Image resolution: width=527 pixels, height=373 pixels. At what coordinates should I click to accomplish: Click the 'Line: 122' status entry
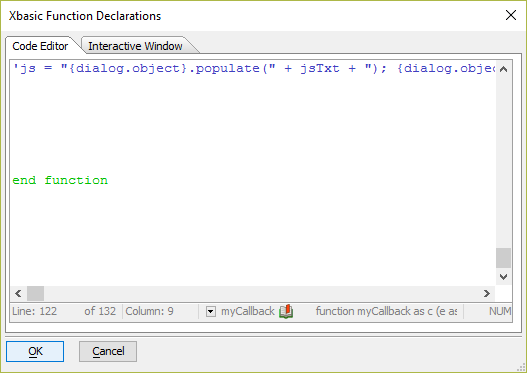(34, 311)
